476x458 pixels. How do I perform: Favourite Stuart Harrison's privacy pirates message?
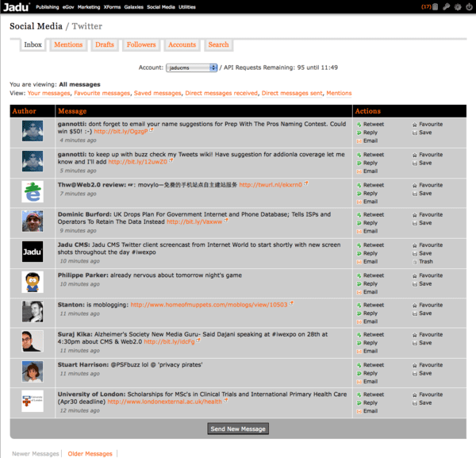coord(427,365)
